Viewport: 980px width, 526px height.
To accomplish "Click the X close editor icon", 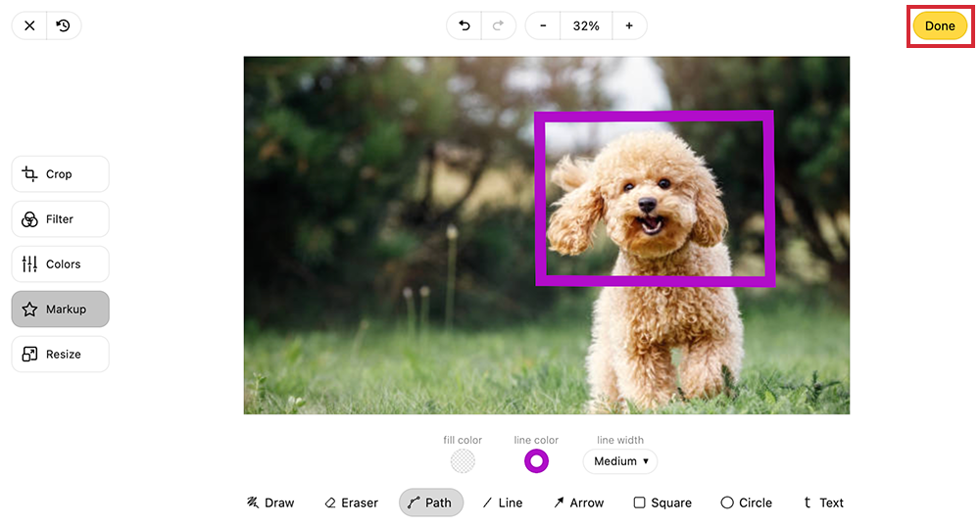I will pyautogui.click(x=29, y=25).
